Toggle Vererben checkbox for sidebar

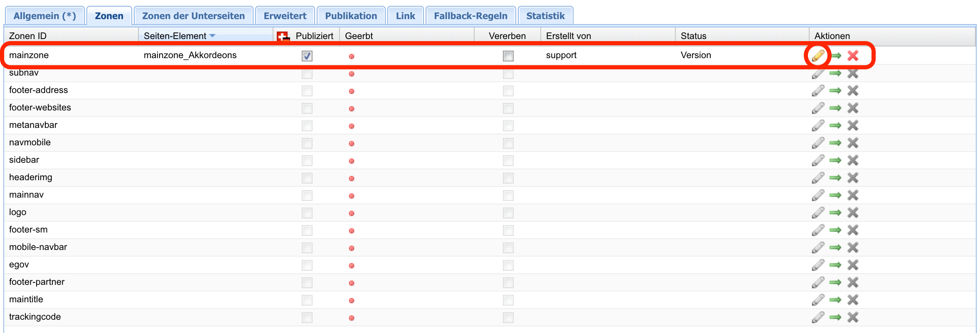pyautogui.click(x=508, y=160)
